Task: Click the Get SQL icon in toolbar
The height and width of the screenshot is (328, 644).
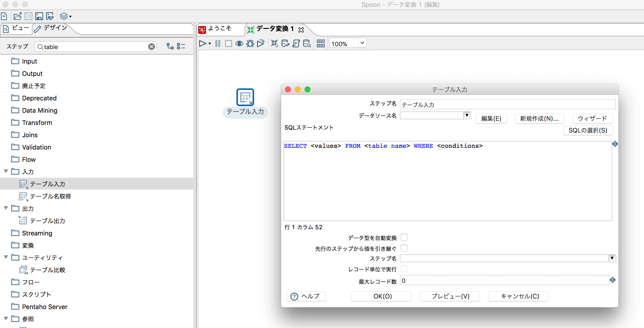Action: (x=296, y=43)
